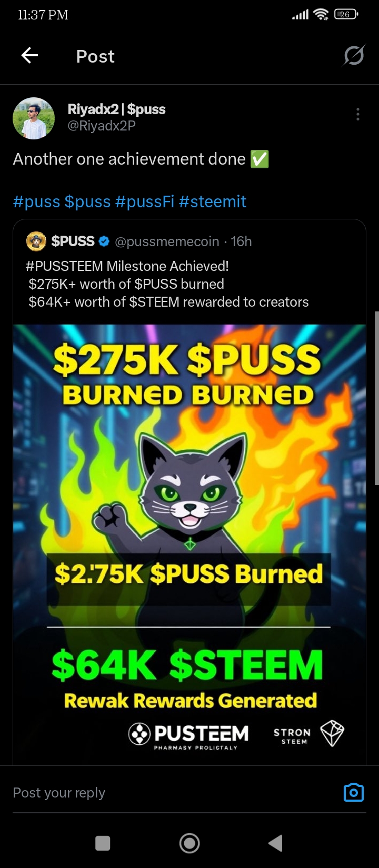Open the $PUSS quoted account avatar
Screen dimensions: 379x868
click(x=36, y=241)
